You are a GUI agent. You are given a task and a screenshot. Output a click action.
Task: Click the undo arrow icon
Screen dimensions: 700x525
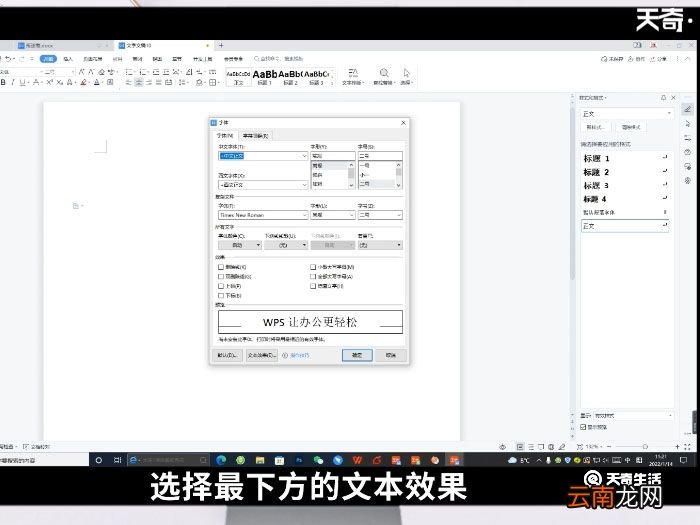click(8, 59)
